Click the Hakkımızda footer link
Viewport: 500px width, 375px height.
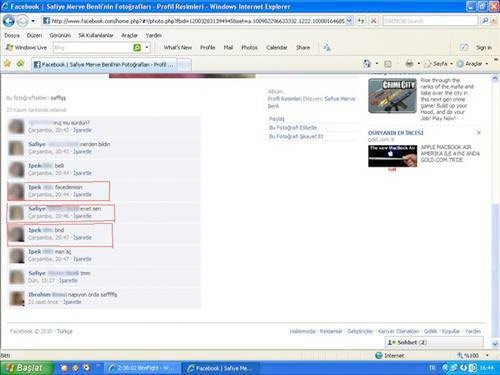click(302, 331)
